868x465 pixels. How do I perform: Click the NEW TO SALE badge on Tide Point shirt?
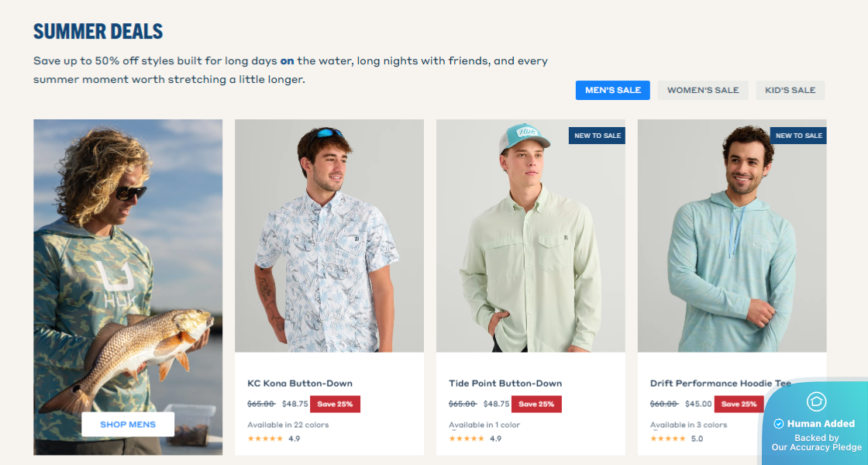click(x=598, y=136)
